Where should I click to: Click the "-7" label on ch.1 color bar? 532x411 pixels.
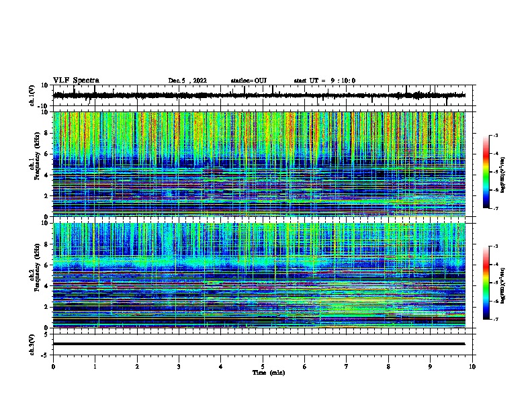click(x=496, y=208)
